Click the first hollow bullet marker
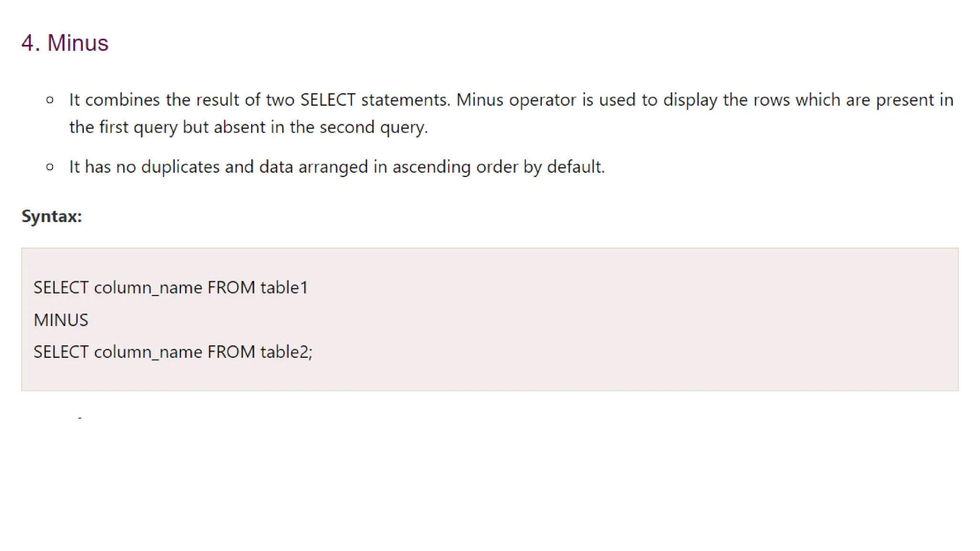The height and width of the screenshot is (551, 980). 50,100
